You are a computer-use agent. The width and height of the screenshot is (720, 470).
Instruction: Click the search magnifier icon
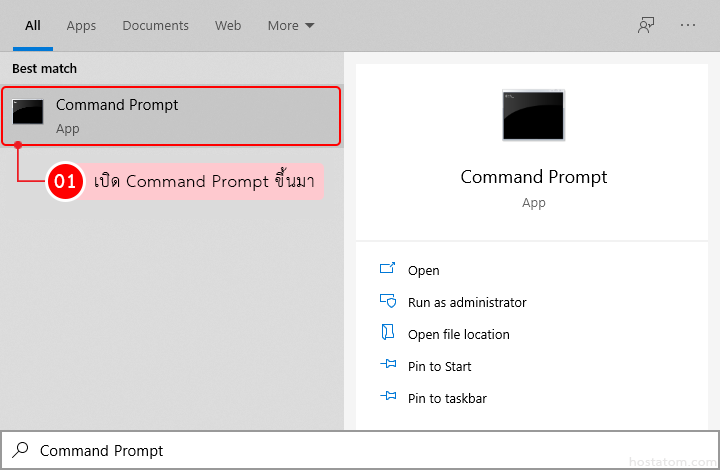tap(20, 450)
